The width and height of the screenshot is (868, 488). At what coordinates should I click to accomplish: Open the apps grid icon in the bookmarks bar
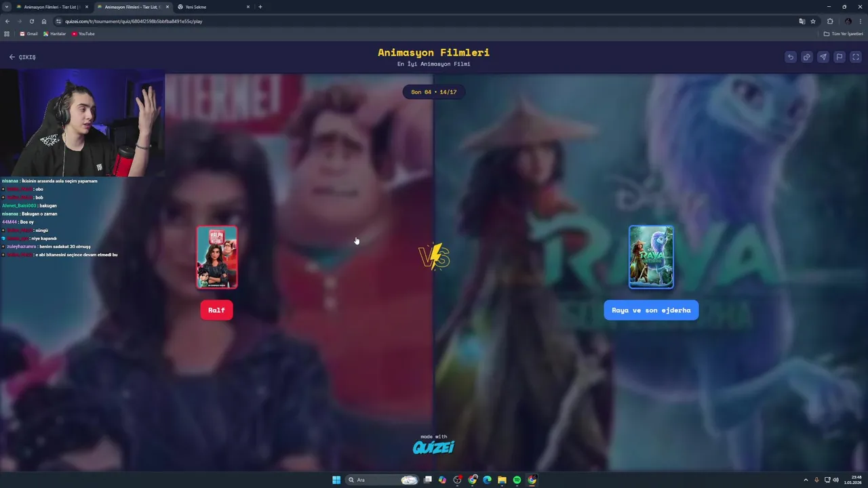point(7,34)
